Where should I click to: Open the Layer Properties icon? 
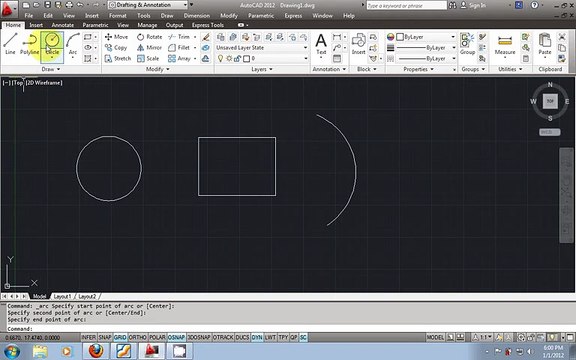(220, 37)
